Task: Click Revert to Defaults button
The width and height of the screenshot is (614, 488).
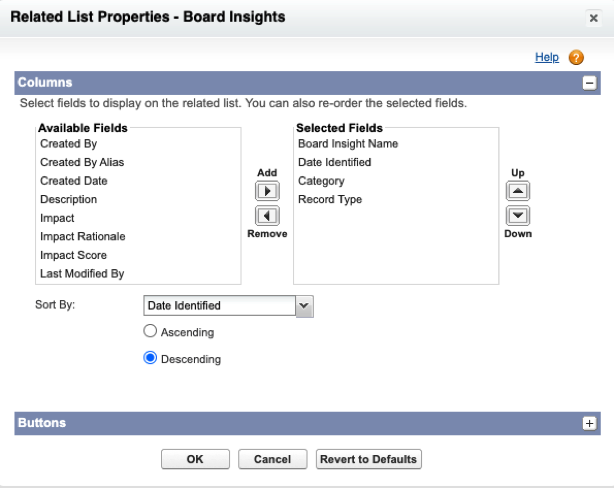Action: pyautogui.click(x=368, y=459)
